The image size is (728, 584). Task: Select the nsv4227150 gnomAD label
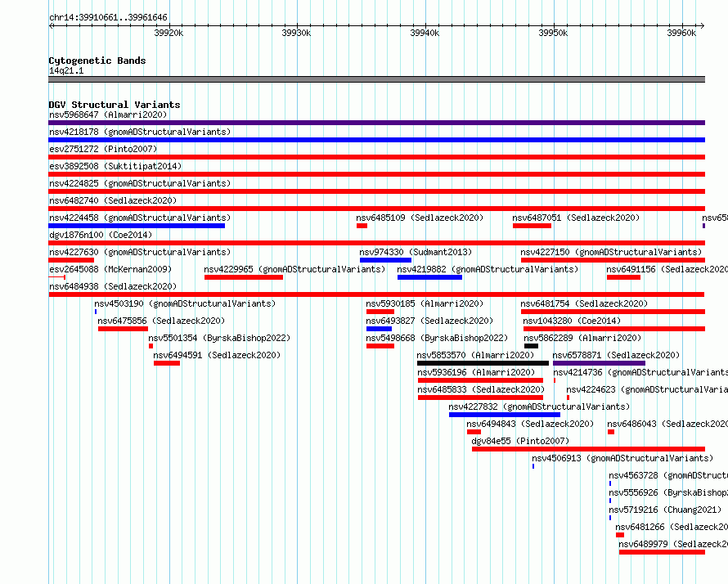[611, 252]
